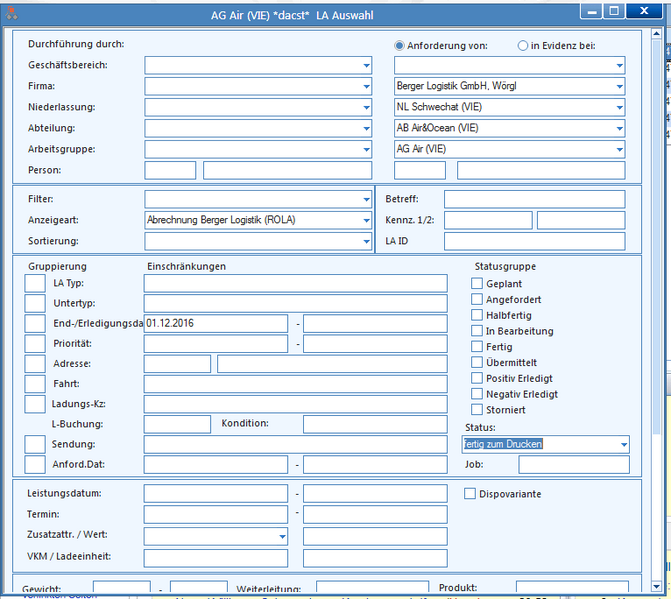Click the LA Typ restriction field
Screen dimensions: 671x599
296,283
